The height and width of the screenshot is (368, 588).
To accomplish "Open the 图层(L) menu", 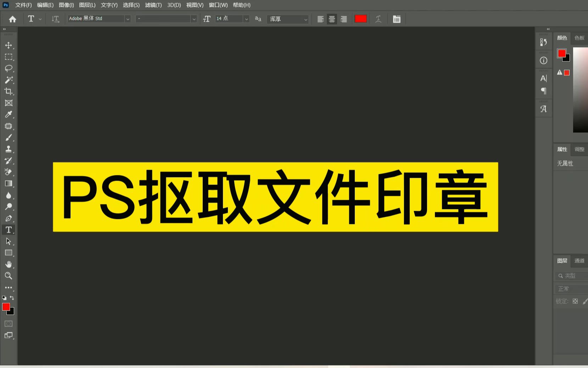I will coord(87,5).
